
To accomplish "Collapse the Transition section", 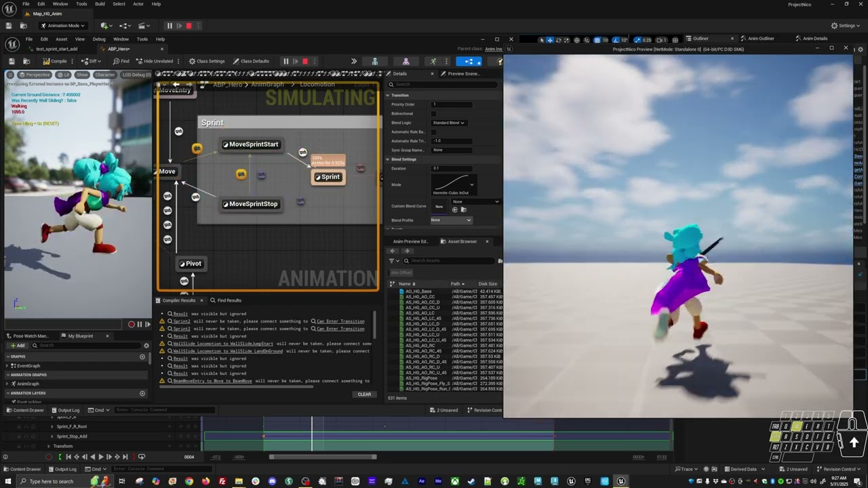I will (388, 96).
